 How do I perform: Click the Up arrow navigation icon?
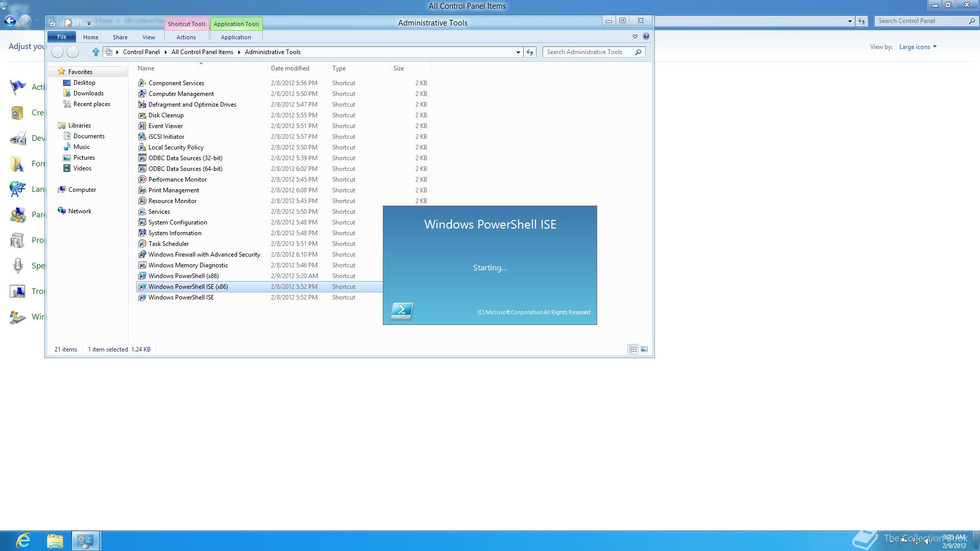pyautogui.click(x=95, y=52)
